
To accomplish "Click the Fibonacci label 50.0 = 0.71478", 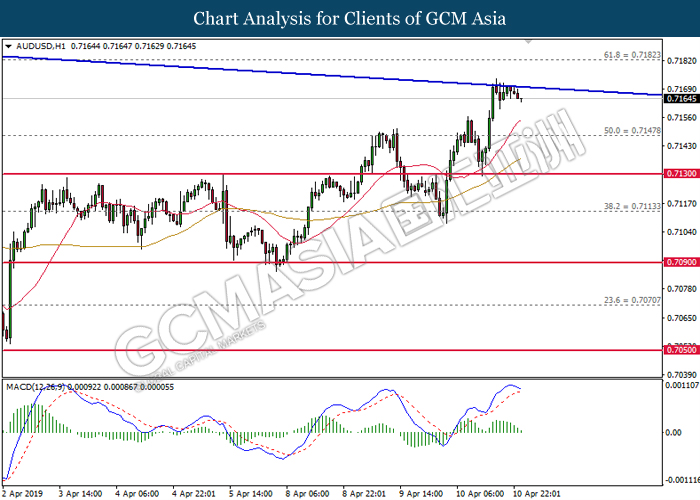I will (x=632, y=131).
